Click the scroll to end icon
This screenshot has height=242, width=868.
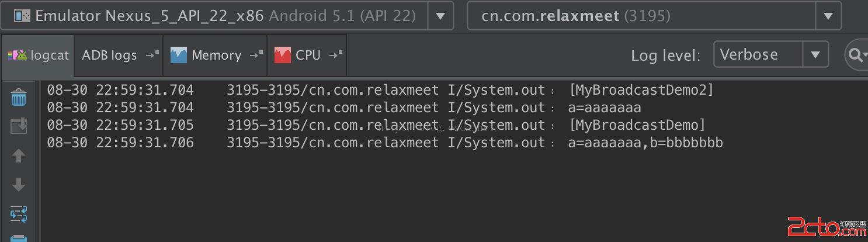(x=19, y=126)
